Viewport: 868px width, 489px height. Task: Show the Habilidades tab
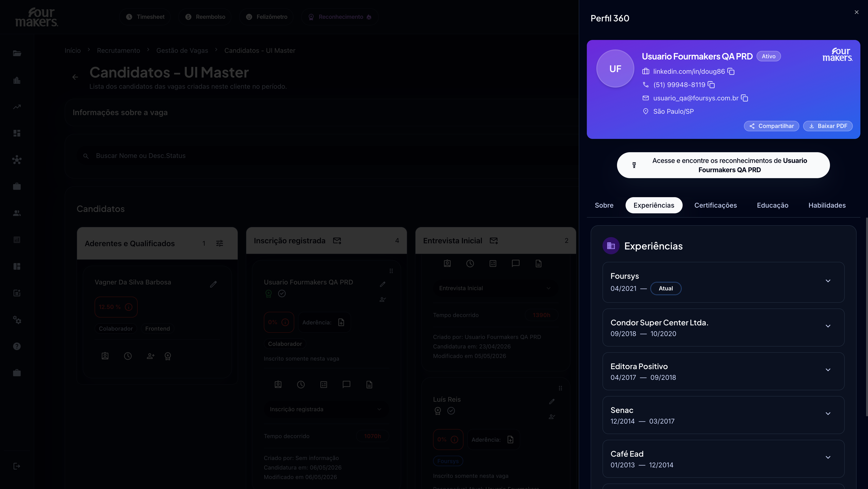[x=827, y=205]
